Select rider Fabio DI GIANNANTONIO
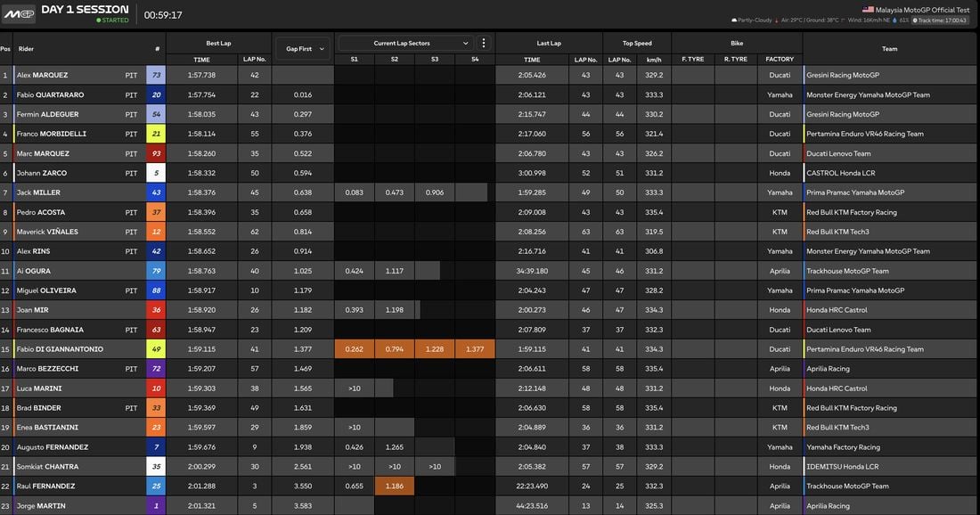The width and height of the screenshot is (980, 515). coord(60,349)
